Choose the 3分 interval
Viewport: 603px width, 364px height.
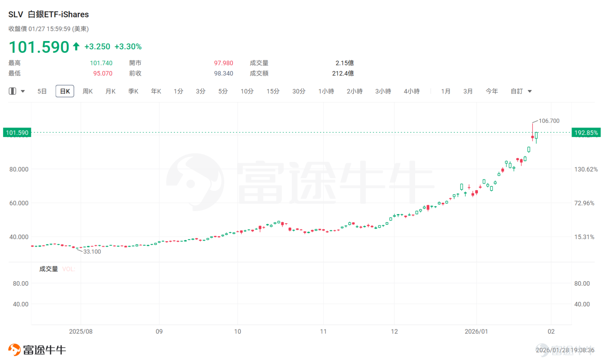tap(200, 91)
